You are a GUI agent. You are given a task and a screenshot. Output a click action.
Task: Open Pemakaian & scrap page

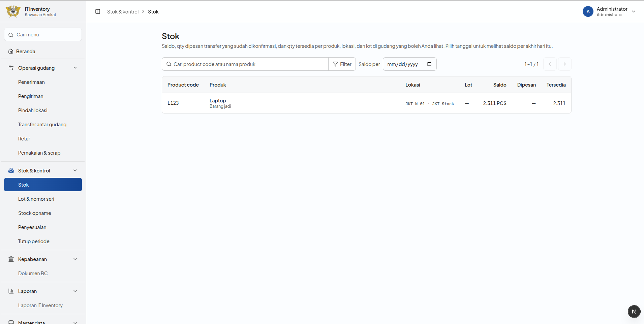[x=43, y=153]
